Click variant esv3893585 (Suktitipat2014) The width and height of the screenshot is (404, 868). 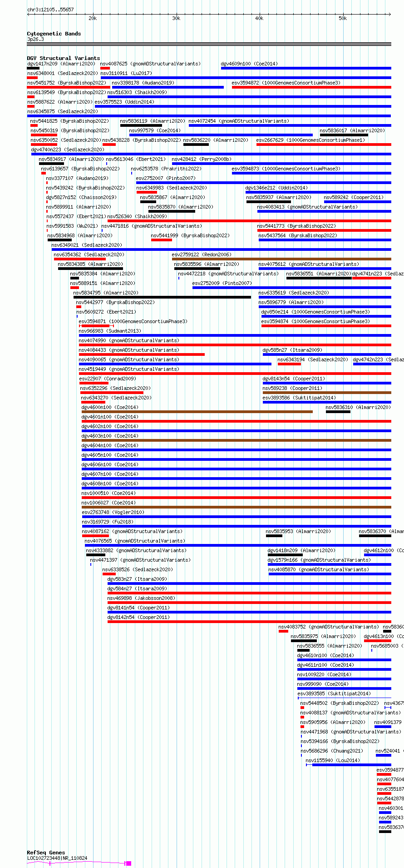tap(334, 693)
